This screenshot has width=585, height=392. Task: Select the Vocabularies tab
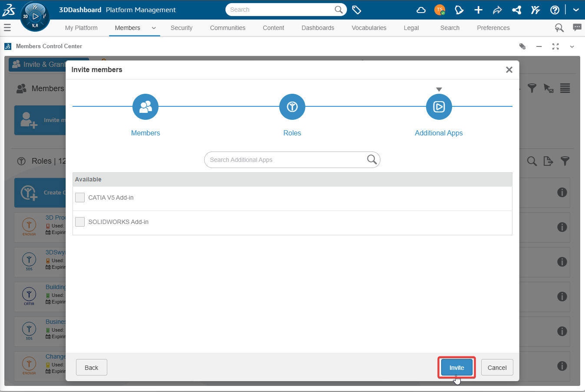[x=369, y=28]
